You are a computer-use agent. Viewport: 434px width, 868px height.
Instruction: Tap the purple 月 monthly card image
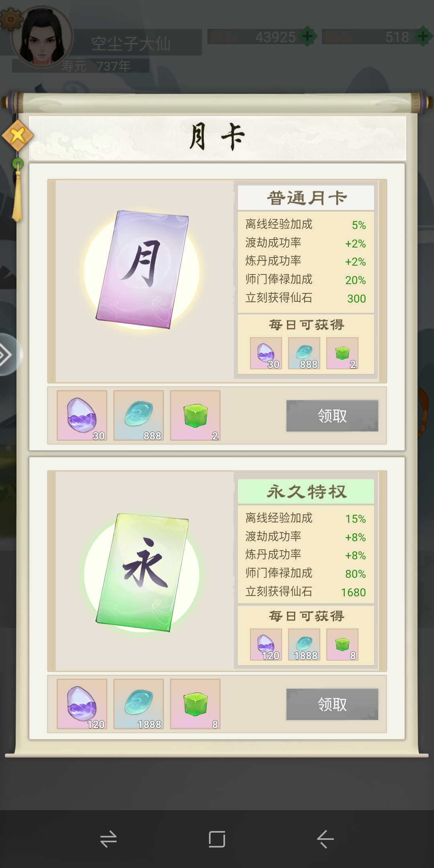[x=142, y=270]
